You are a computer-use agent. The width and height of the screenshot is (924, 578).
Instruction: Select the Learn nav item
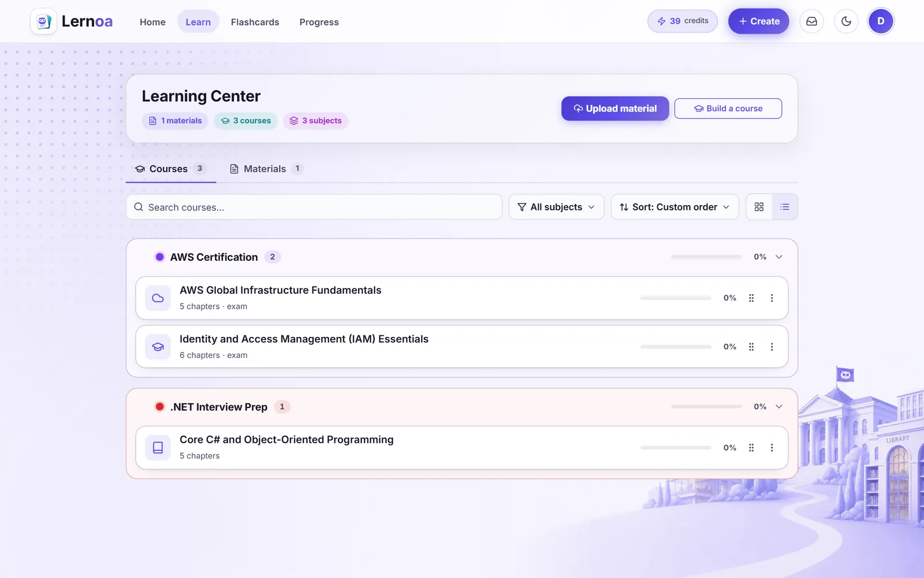coord(198,22)
